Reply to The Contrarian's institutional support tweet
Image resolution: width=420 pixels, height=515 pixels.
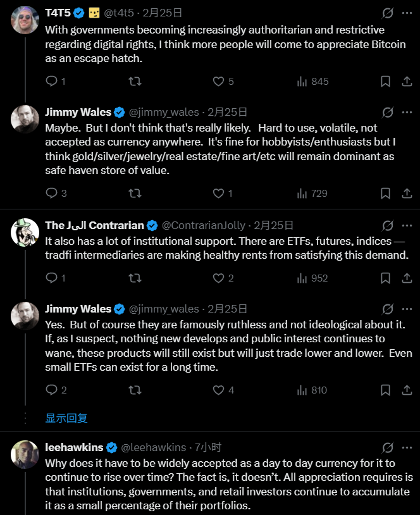click(x=51, y=278)
